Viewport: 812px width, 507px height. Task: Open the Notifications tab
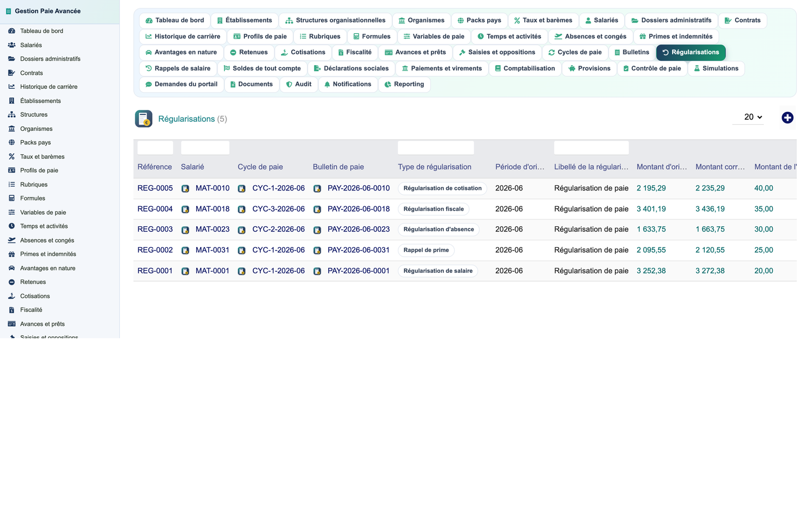tap(347, 84)
